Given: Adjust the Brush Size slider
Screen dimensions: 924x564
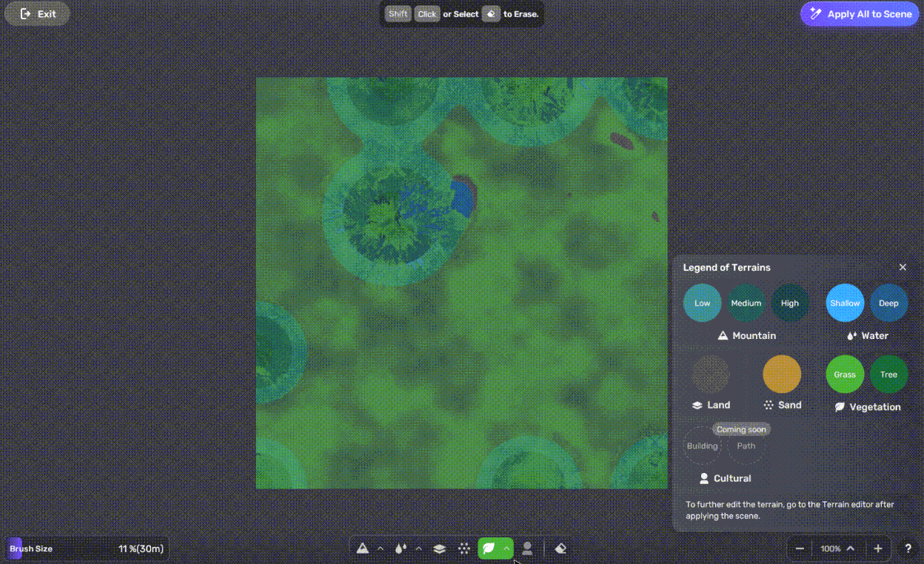Looking at the screenshot, I should [87, 549].
